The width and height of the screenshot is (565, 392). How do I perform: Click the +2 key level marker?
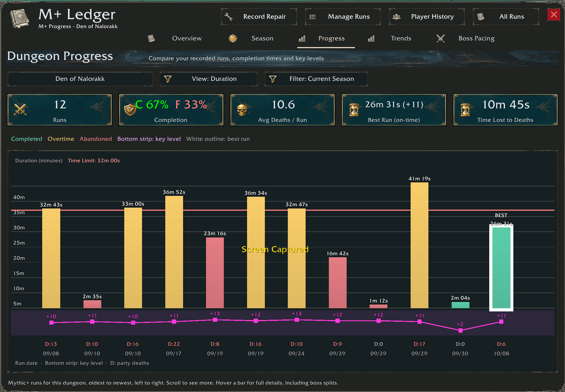click(x=460, y=330)
